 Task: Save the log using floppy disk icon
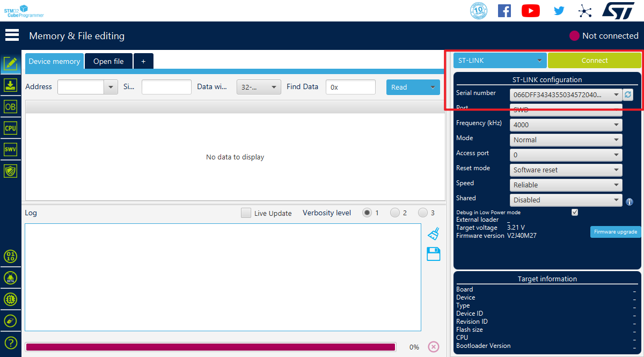[x=434, y=254]
